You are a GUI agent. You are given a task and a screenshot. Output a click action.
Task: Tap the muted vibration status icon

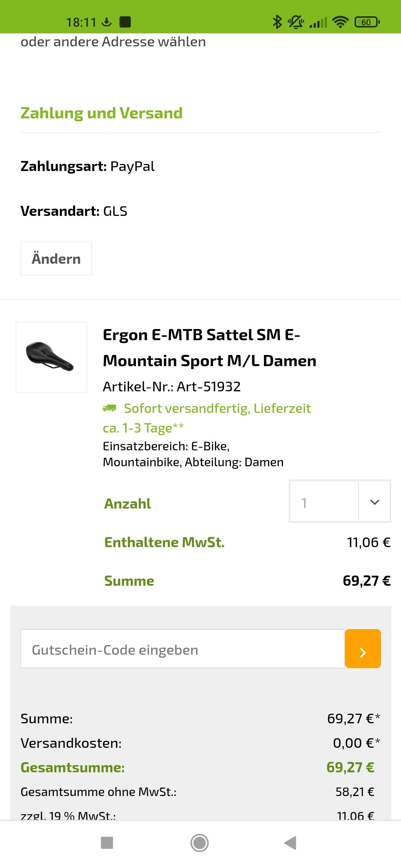(296, 22)
